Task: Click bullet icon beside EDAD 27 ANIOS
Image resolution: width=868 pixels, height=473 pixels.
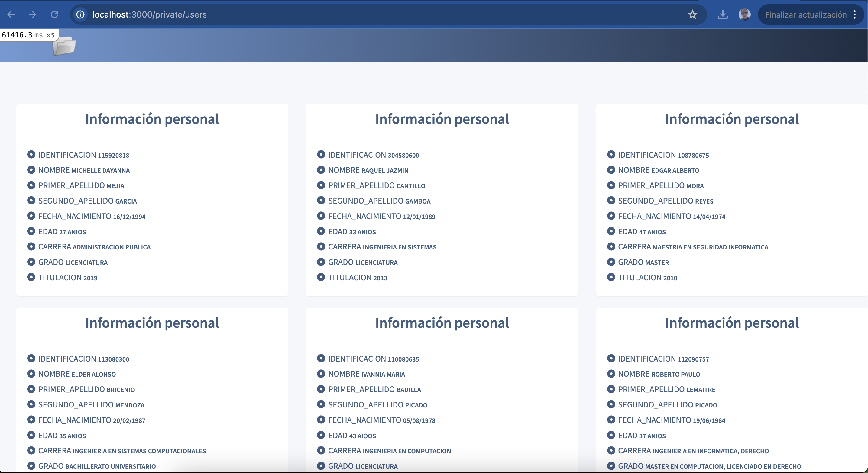Action: (31, 231)
